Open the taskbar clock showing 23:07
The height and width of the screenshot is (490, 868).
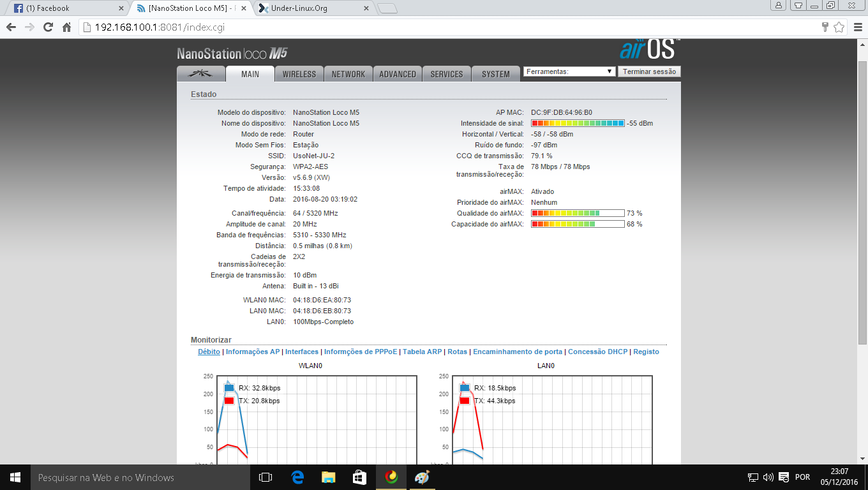pyautogui.click(x=840, y=477)
